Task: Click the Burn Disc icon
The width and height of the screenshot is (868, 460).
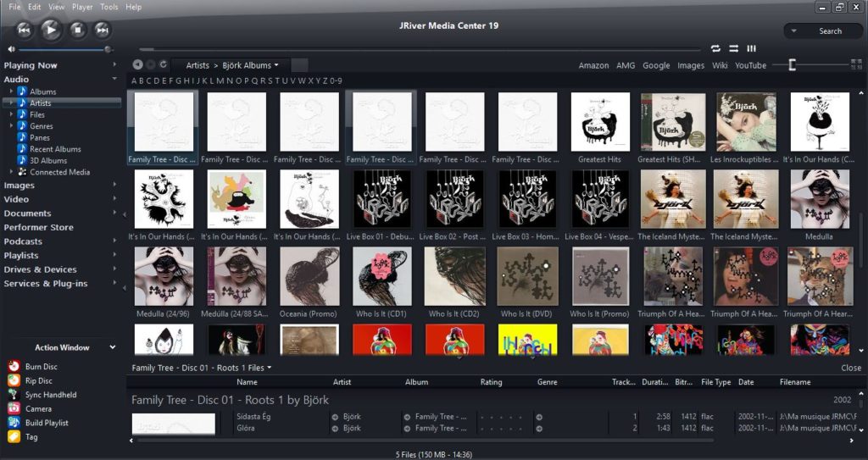Action: pyautogui.click(x=14, y=367)
